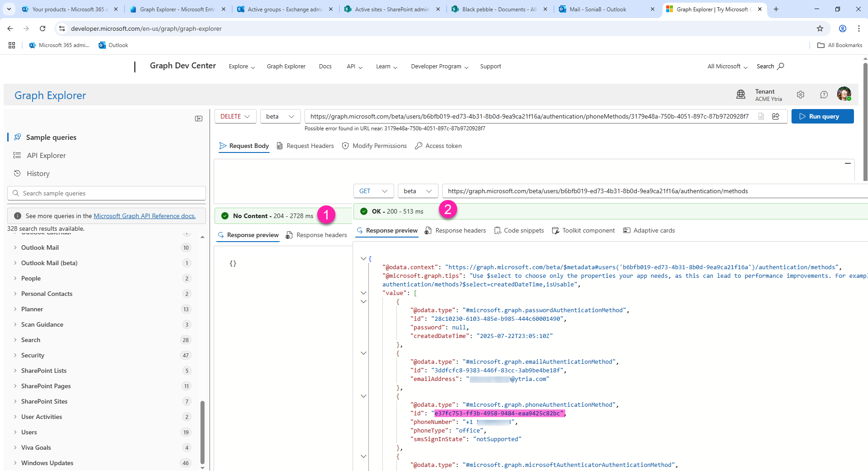Open Response headers tab beside Code snippets

455,230
